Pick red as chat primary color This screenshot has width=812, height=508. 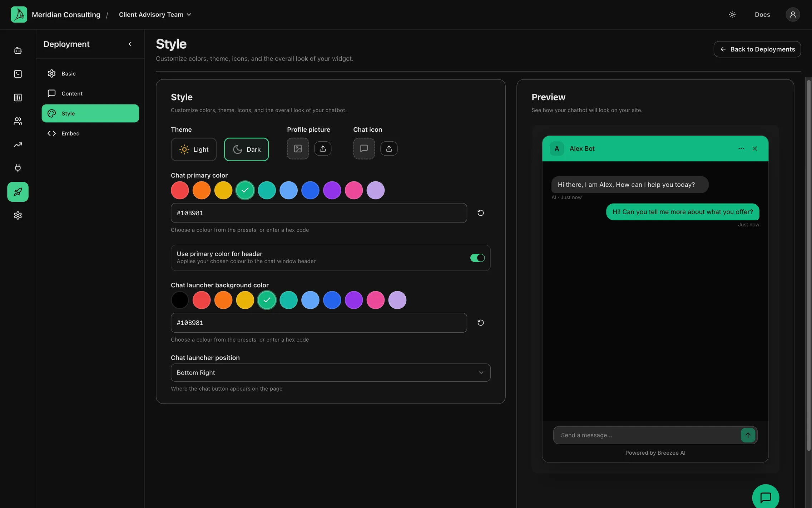(x=180, y=190)
